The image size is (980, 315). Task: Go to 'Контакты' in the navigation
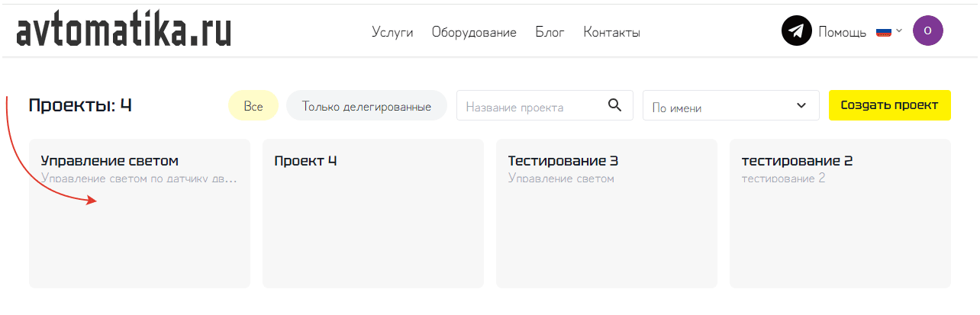pyautogui.click(x=611, y=32)
